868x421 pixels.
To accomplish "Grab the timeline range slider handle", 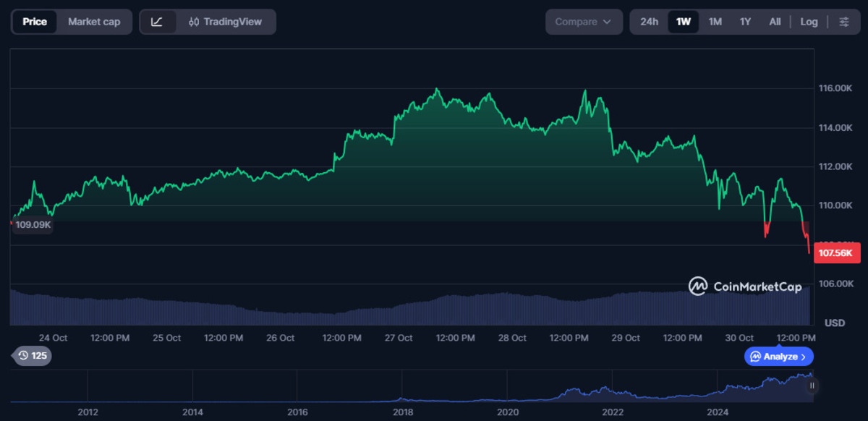I will point(812,386).
